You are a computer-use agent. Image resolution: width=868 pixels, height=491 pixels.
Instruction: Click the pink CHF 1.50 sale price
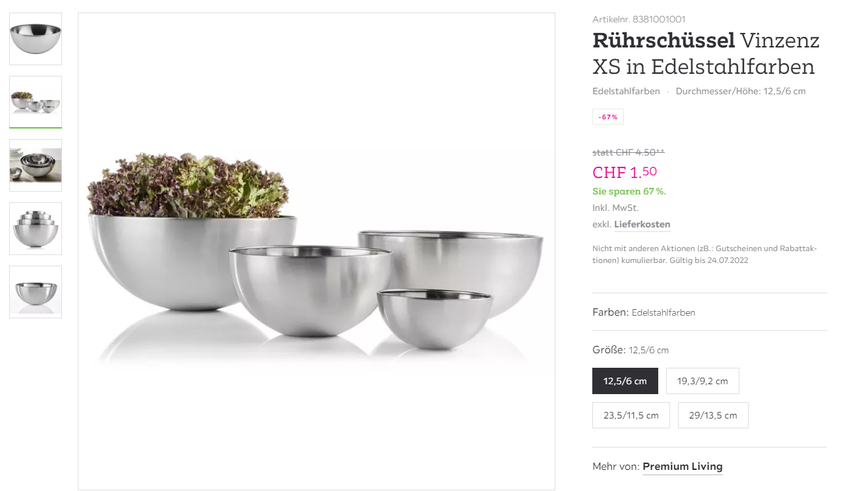(625, 172)
